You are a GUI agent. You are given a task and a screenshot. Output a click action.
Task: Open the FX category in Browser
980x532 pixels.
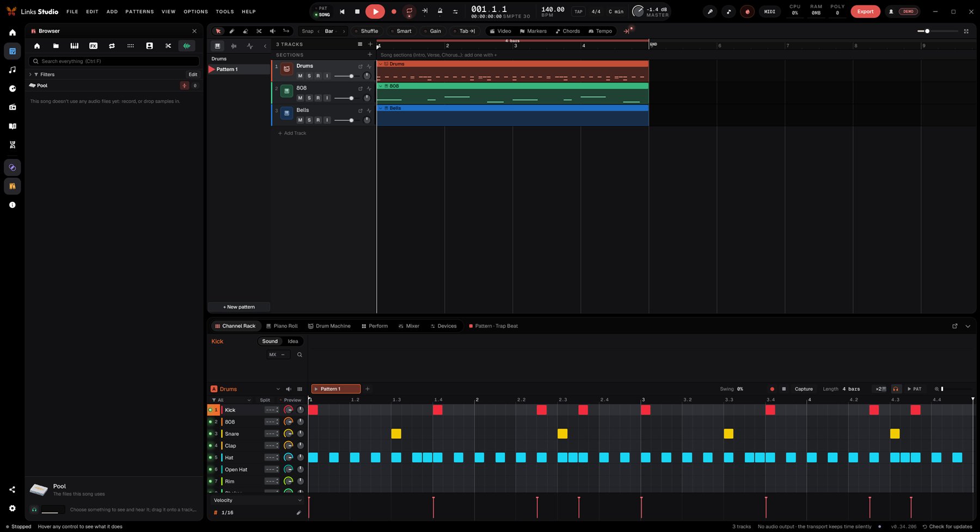tap(93, 46)
